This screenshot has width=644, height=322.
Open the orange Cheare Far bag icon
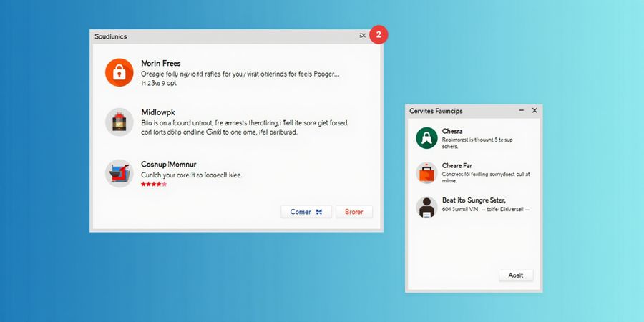[426, 172]
